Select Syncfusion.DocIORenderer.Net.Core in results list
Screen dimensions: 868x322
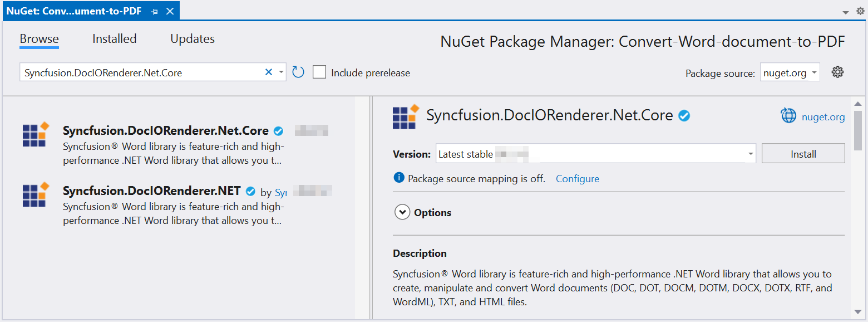(165, 131)
